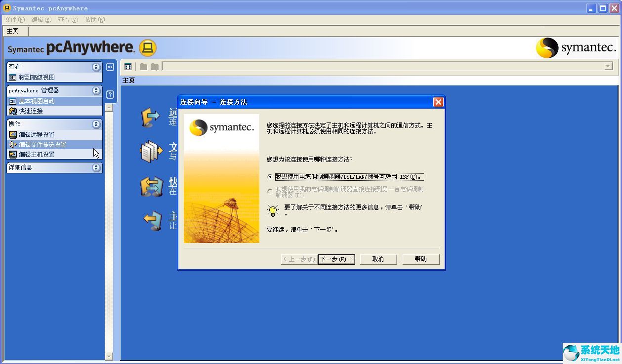Click the 编辑文件传送设置 icon
Viewport: 622px width, 364px height.
click(13, 145)
